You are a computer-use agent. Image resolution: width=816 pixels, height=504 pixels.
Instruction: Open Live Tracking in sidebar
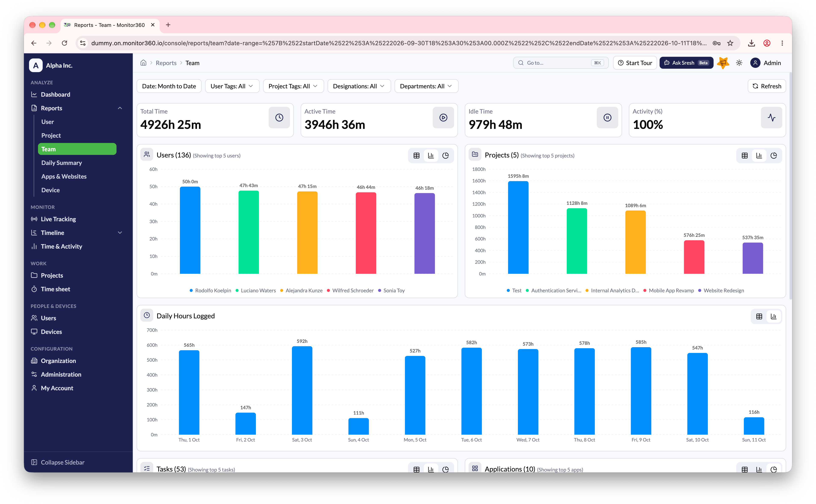(x=77, y=219)
